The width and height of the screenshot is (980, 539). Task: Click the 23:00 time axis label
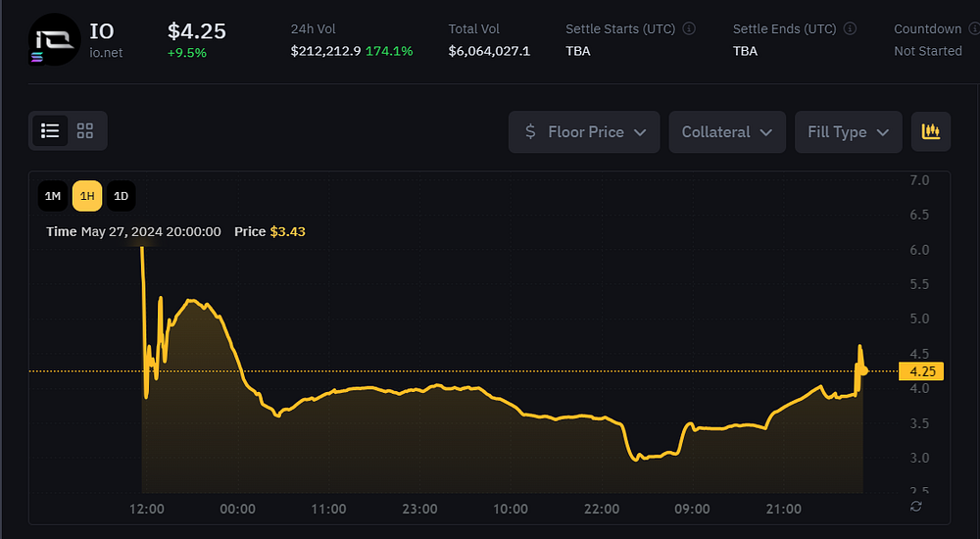click(419, 509)
